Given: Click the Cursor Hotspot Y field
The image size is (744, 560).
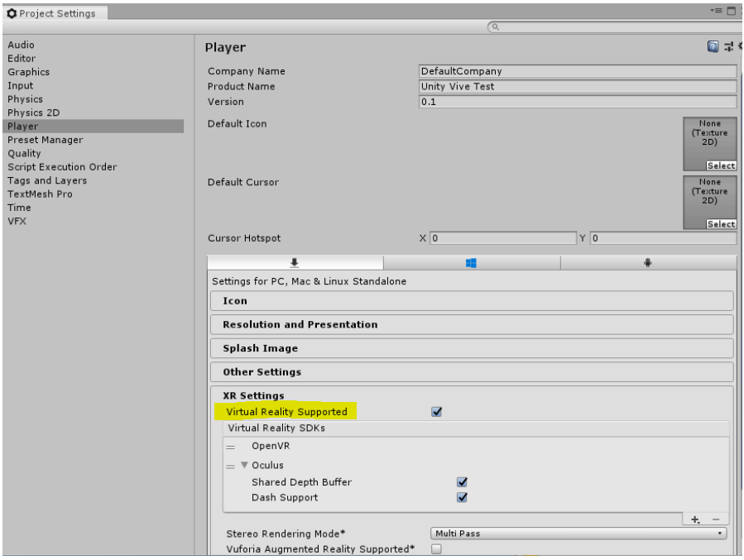Looking at the screenshot, I should point(664,238).
